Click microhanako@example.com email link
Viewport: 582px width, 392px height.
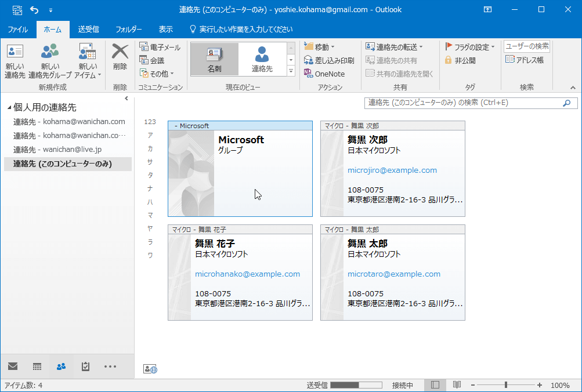[248, 274]
